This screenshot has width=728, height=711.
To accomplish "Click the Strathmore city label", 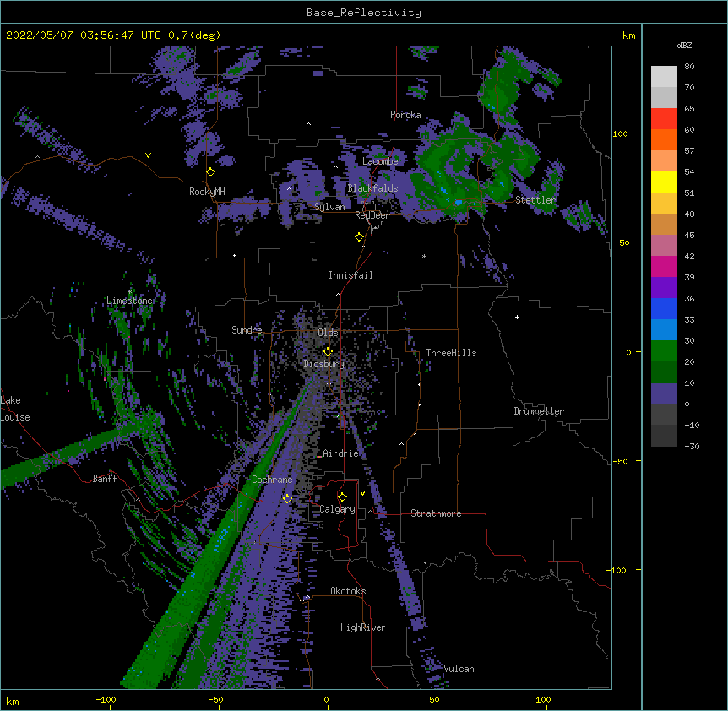I will (436, 513).
